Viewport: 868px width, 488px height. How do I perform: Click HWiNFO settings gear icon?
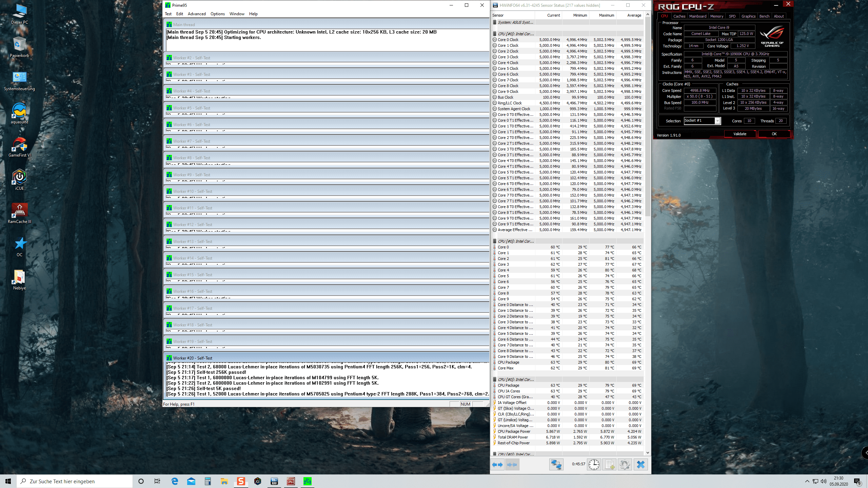point(625,465)
